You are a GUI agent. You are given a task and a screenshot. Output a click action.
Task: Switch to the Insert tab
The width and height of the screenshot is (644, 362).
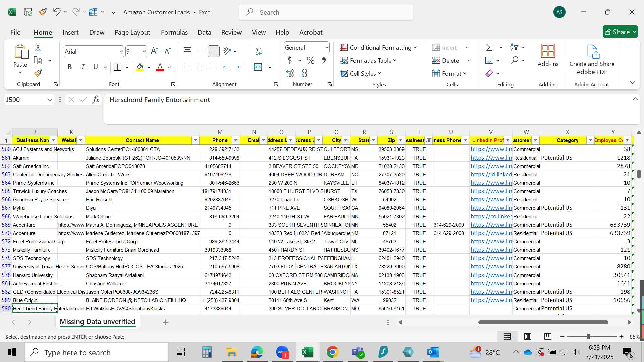(x=70, y=32)
